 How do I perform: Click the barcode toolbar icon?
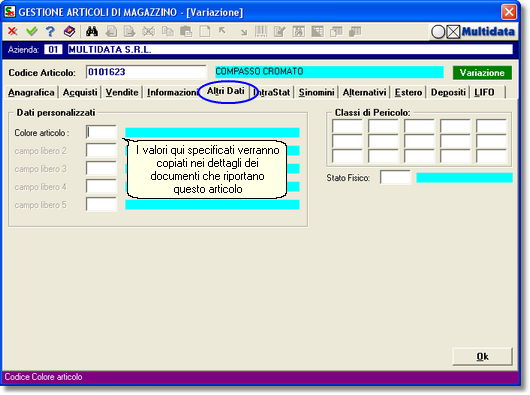(x=261, y=32)
